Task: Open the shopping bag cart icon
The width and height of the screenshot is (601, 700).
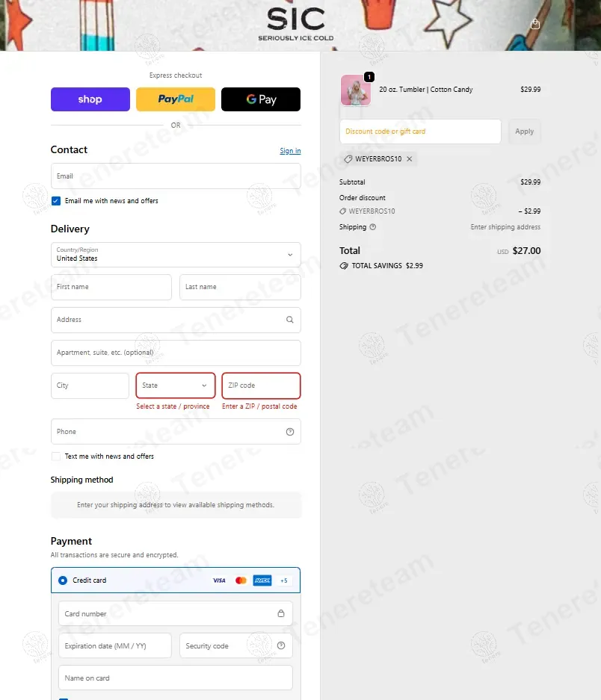Action: click(x=534, y=24)
